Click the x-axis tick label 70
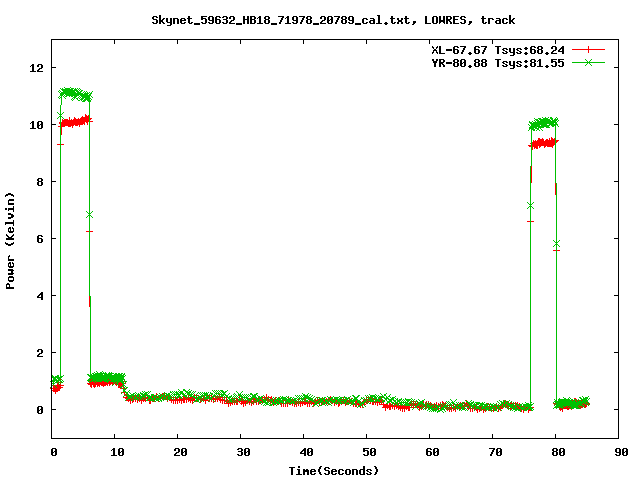The height and width of the screenshot is (480, 640). click(495, 452)
